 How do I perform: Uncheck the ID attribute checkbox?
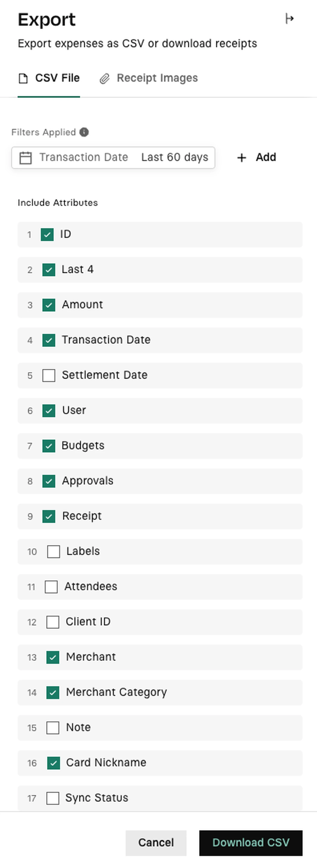(x=47, y=234)
